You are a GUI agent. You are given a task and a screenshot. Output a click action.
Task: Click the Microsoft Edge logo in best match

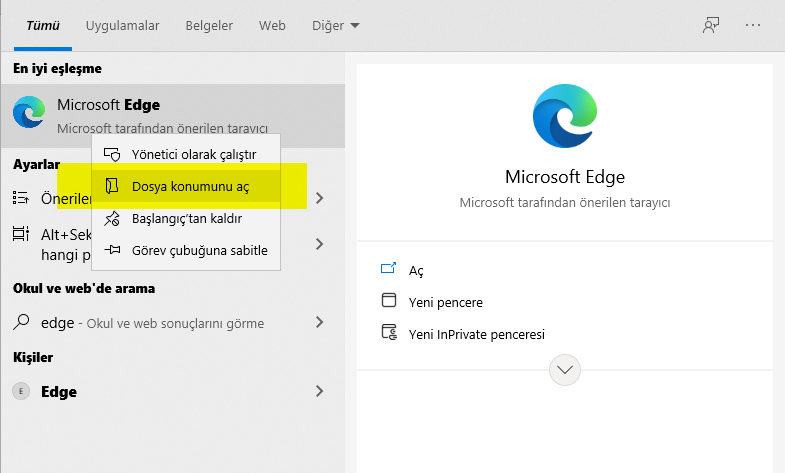[29, 112]
